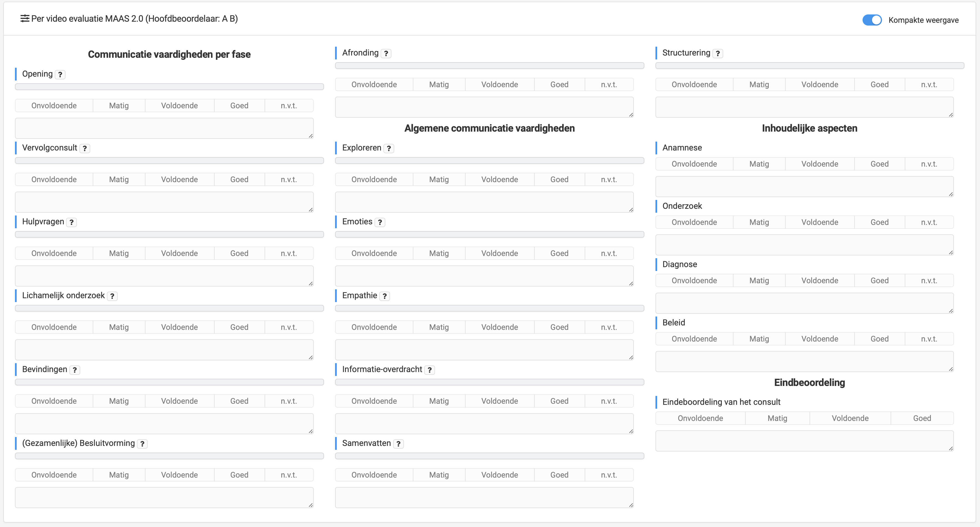This screenshot has width=980, height=527.
Task: Click the question mark beside Hulpvragen
Action: click(72, 222)
